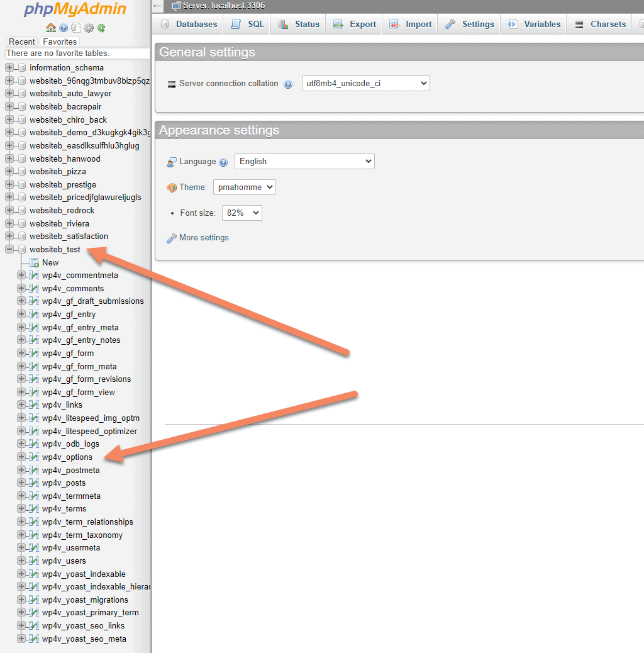Collapse the navigation panel with left arrow
This screenshot has width=644, height=653.
pyautogui.click(x=157, y=7)
